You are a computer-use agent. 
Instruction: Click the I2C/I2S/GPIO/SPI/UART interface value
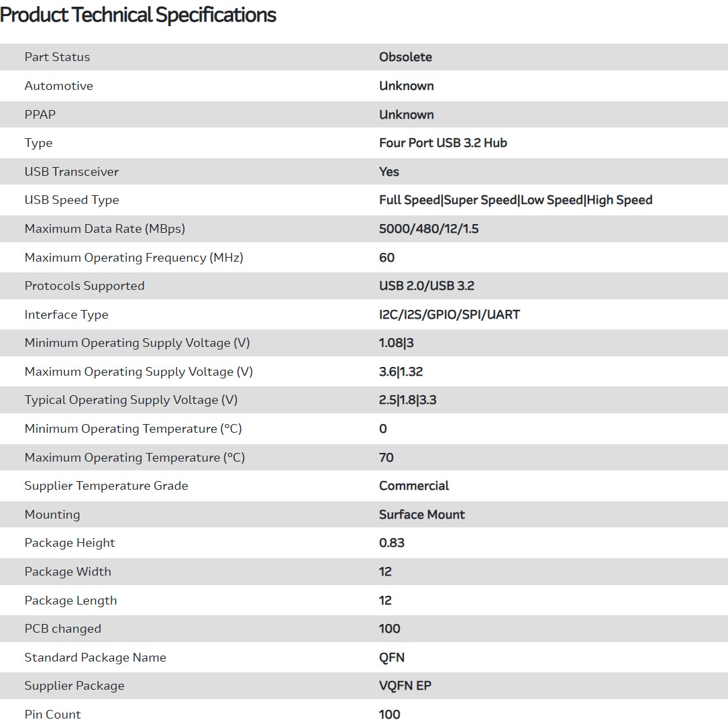pos(450,315)
